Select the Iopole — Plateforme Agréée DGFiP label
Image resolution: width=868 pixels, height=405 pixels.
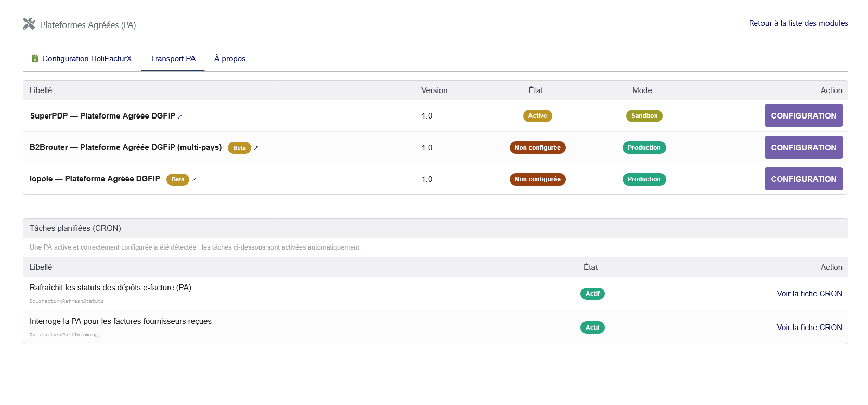click(x=95, y=179)
